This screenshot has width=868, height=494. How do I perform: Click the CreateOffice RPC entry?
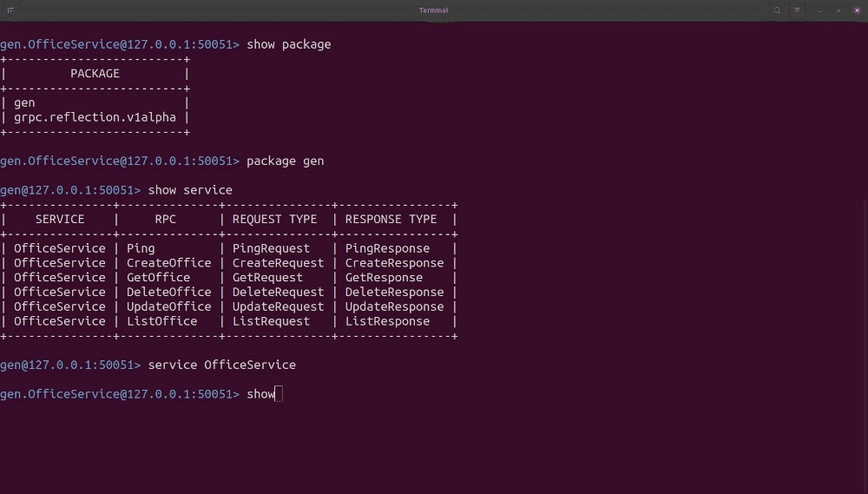[168, 263]
